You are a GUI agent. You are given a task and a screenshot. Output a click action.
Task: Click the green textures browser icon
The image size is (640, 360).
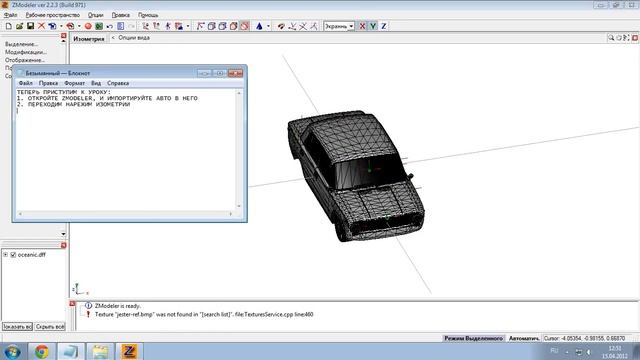pyautogui.click(x=99, y=26)
